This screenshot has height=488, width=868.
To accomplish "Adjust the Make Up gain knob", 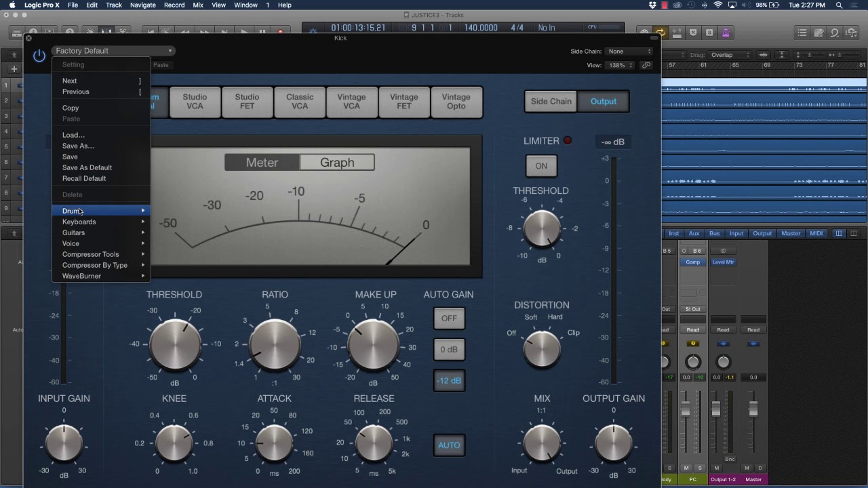I will point(374,344).
